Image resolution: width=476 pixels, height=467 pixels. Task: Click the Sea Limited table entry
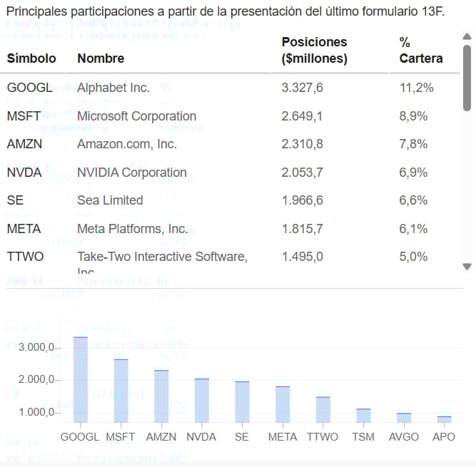point(110,200)
